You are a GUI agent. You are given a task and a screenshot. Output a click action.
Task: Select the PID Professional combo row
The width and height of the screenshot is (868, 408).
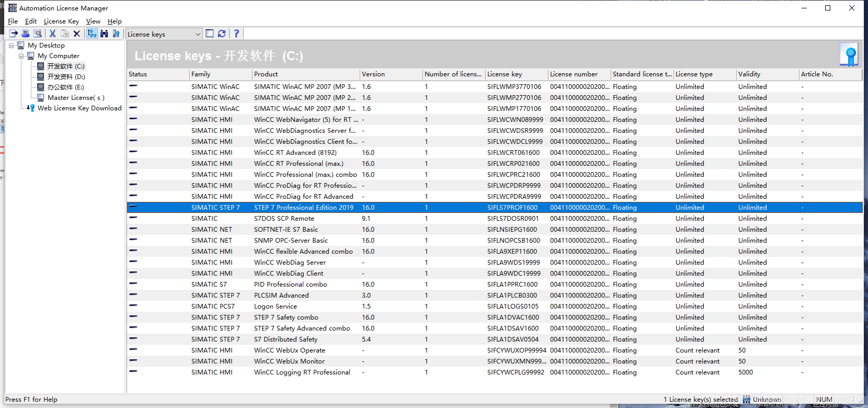[x=495, y=285]
